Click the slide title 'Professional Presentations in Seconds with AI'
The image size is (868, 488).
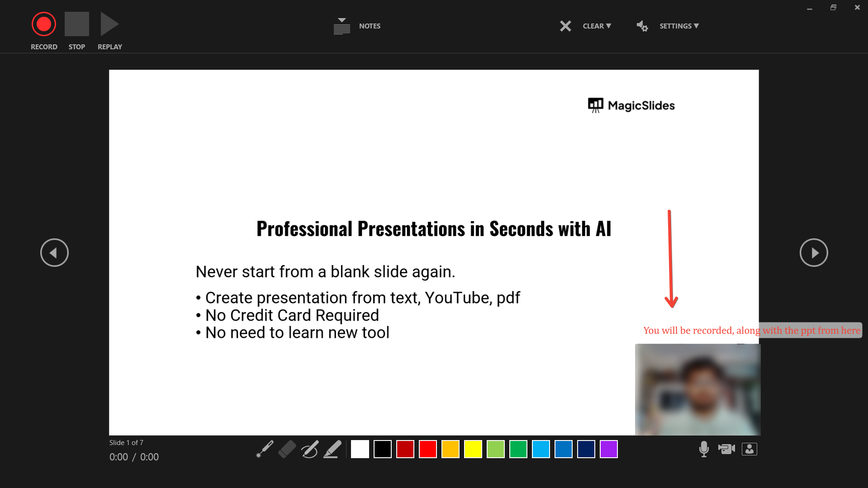(x=434, y=229)
